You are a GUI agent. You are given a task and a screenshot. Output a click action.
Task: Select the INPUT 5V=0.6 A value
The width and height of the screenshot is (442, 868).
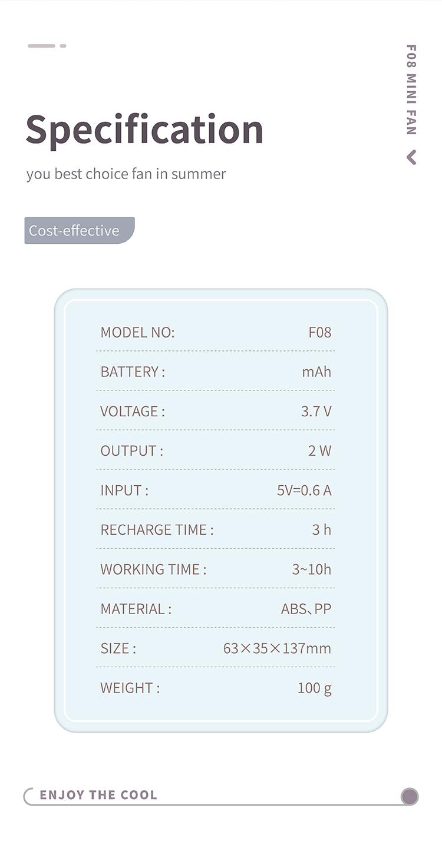point(304,490)
